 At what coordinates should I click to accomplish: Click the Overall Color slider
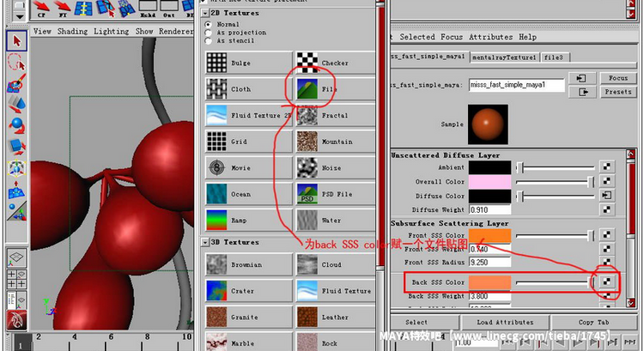(556, 182)
